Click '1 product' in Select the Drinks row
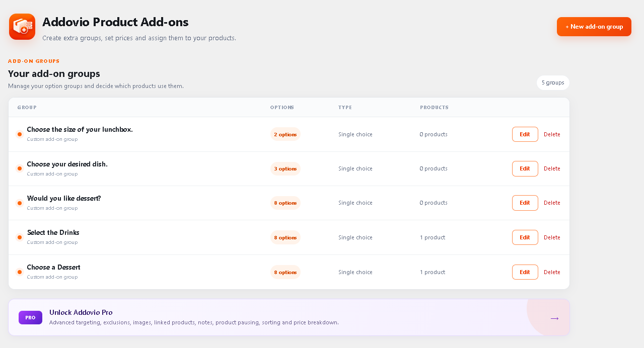644x348 pixels. click(x=433, y=237)
